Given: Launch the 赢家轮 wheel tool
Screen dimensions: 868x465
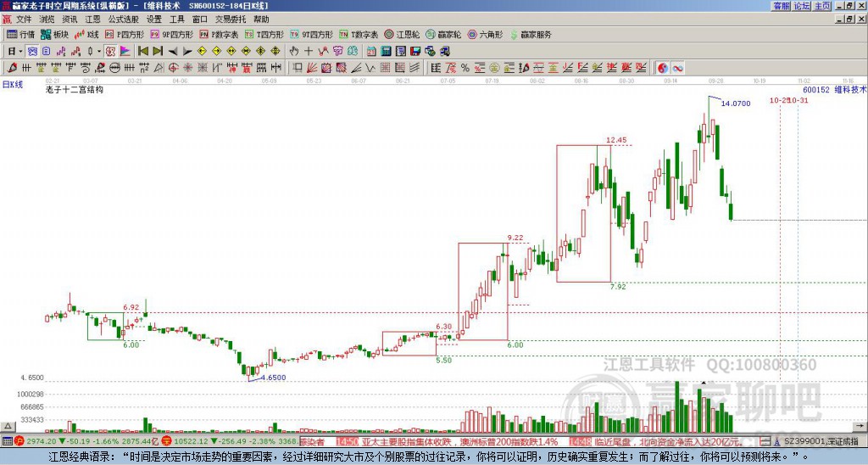Looking at the screenshot, I should [444, 34].
